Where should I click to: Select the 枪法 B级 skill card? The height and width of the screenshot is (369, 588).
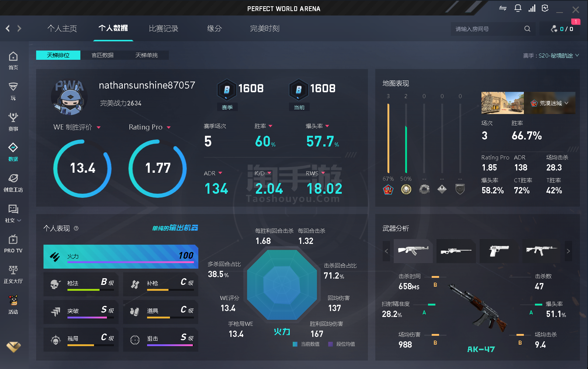[x=81, y=284]
